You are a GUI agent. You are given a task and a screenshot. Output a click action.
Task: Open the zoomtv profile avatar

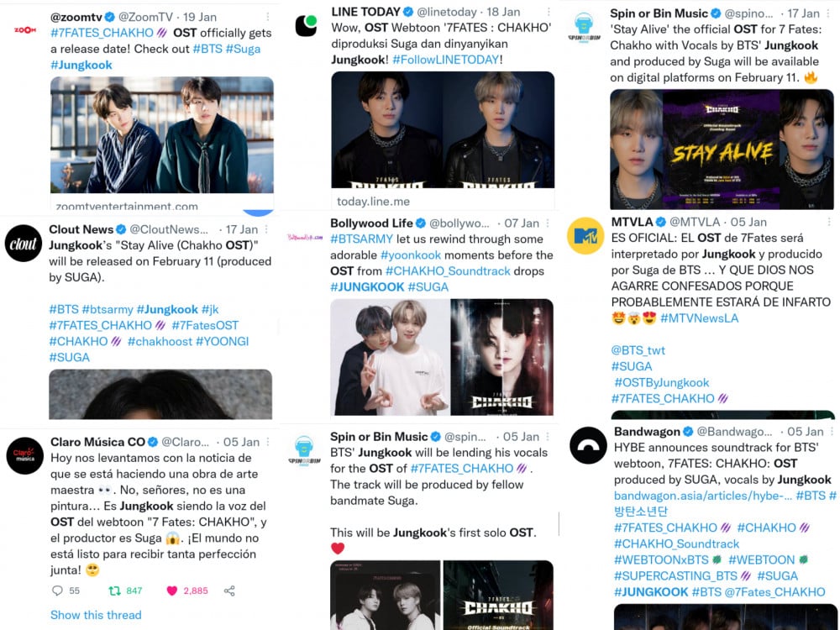pos(25,30)
